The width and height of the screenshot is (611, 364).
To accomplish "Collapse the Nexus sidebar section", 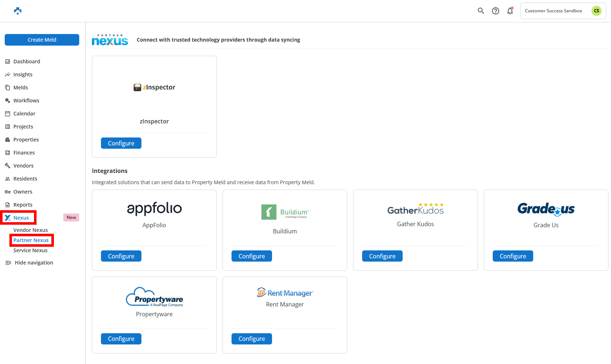I will tap(21, 218).
